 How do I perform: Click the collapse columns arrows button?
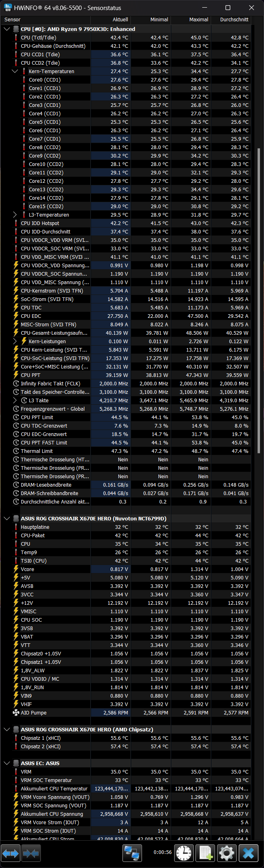click(31, 853)
